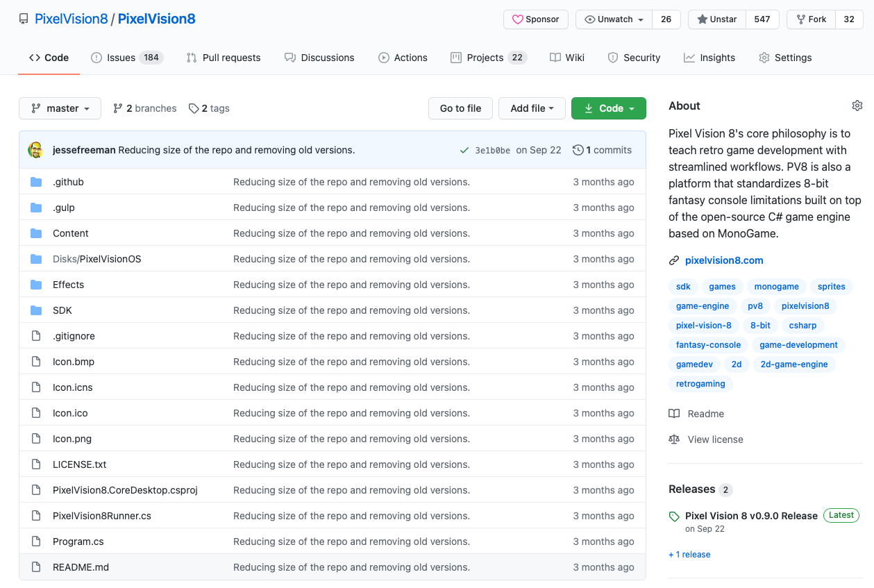Image resolution: width=874 pixels, height=588 pixels.
Task: Click the verified commit checkmark
Action: click(464, 150)
